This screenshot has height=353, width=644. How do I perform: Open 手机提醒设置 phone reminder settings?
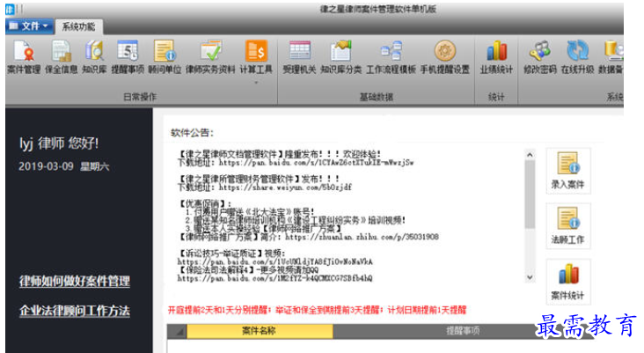pos(445,57)
